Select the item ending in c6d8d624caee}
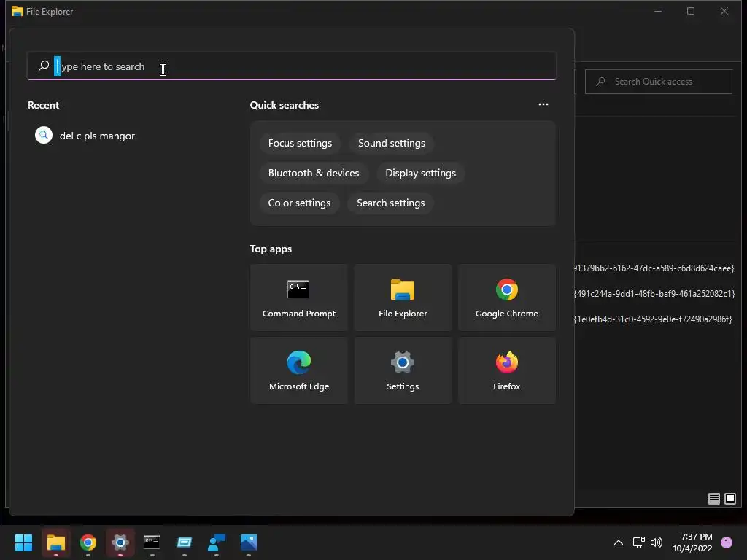Screen dimensions: 747x560 coord(654,268)
